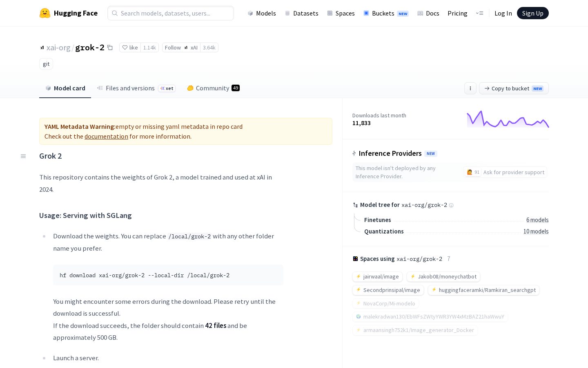Click the Launch a server list item

click(76, 358)
